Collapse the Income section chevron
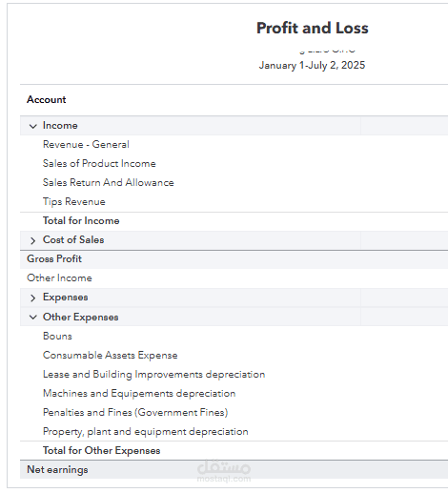 [32, 126]
